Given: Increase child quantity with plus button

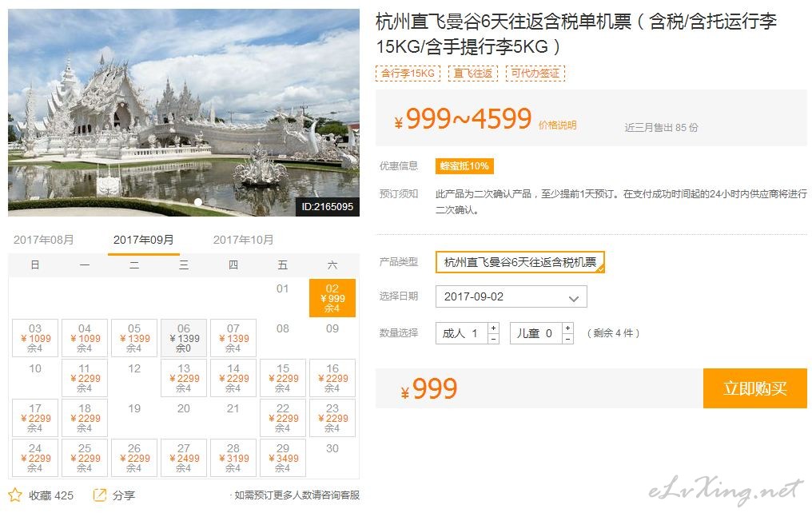Looking at the screenshot, I should (567, 328).
